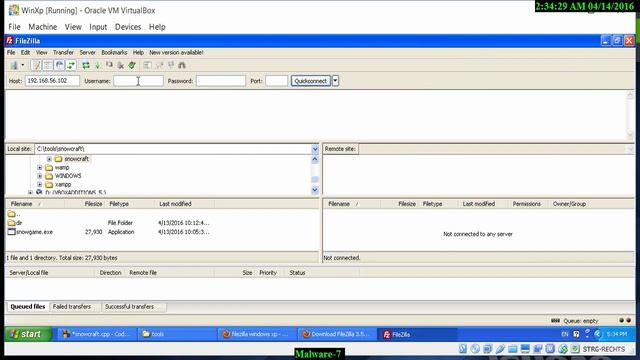Image resolution: width=640 pixels, height=360 pixels.
Task: Click VirtualBox display status icon
Action: [525, 349]
